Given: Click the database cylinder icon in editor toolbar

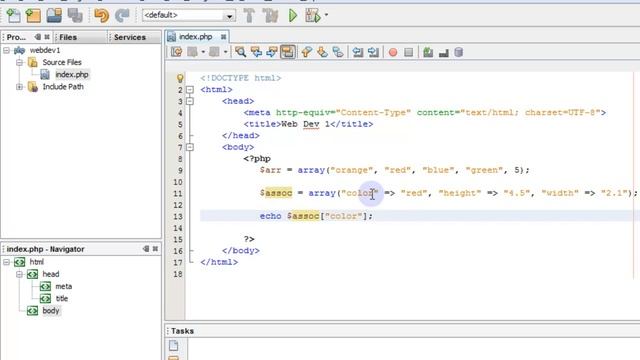Looking at the screenshot, I should pyautogui.click(x=459, y=52).
